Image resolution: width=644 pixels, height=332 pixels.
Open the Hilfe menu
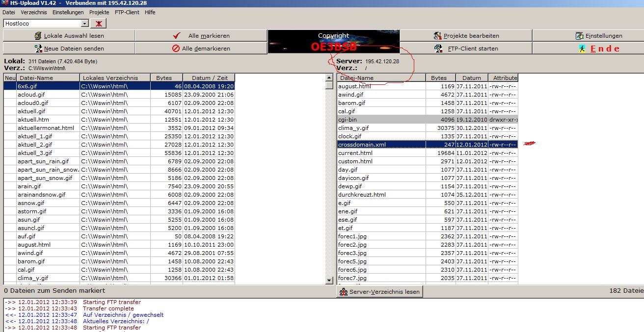150,12
